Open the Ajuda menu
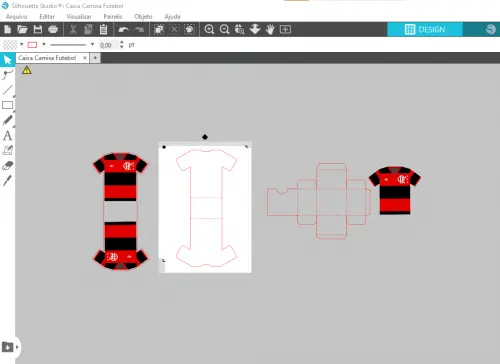The height and width of the screenshot is (364, 500). click(172, 16)
